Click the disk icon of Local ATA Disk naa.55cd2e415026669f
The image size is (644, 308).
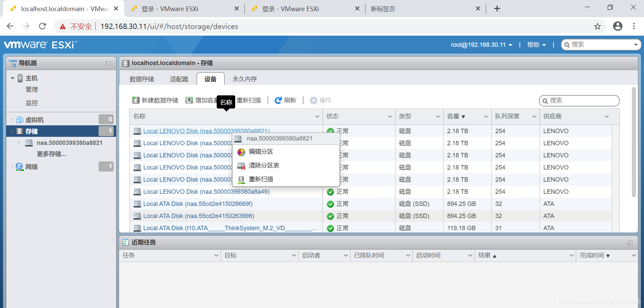click(137, 204)
